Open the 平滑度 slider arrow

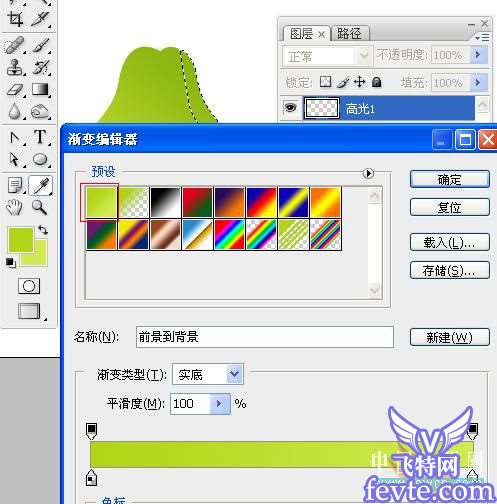point(220,404)
